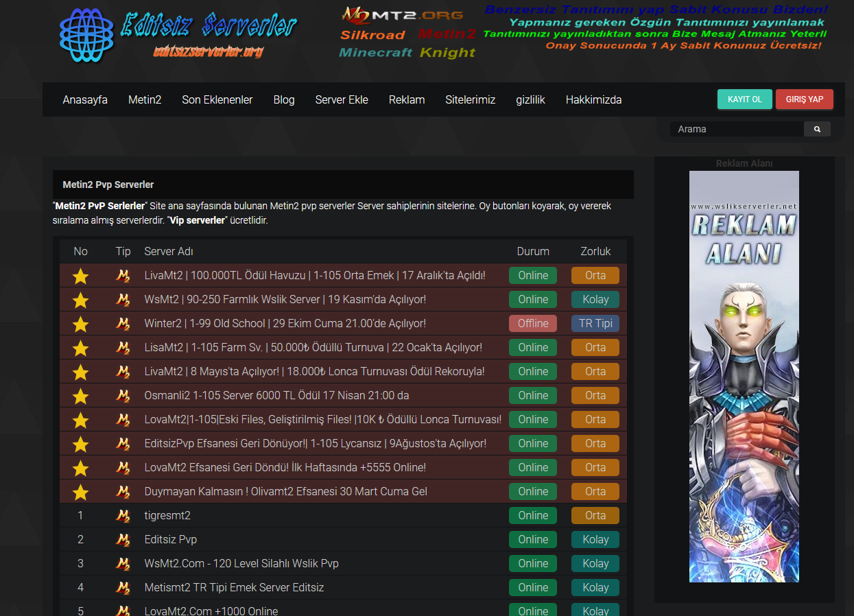This screenshot has width=854, height=616.
Task: Click the MT2.ORG banner logo
Action: click(x=403, y=14)
